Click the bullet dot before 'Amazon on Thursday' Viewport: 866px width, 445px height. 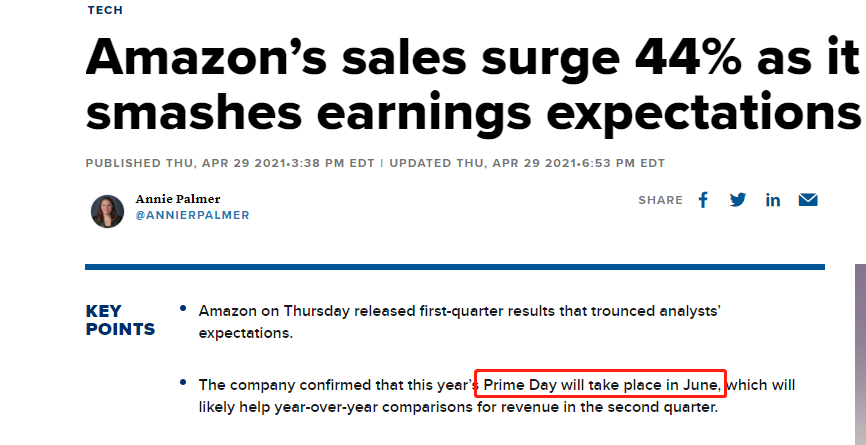182,310
